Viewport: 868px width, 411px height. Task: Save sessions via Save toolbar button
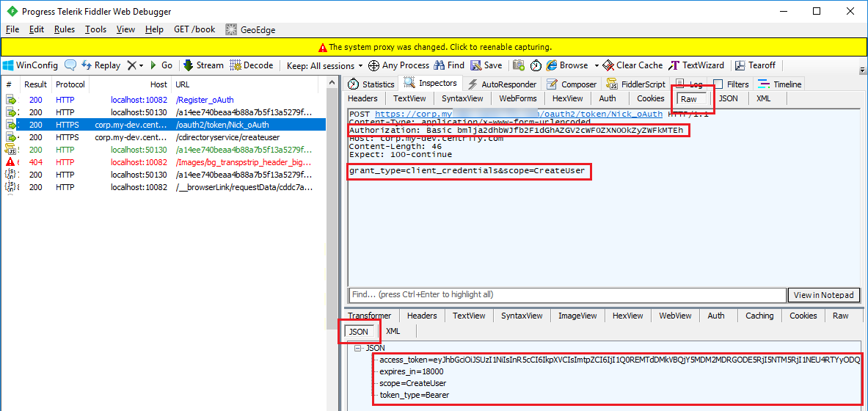pyautogui.click(x=486, y=65)
